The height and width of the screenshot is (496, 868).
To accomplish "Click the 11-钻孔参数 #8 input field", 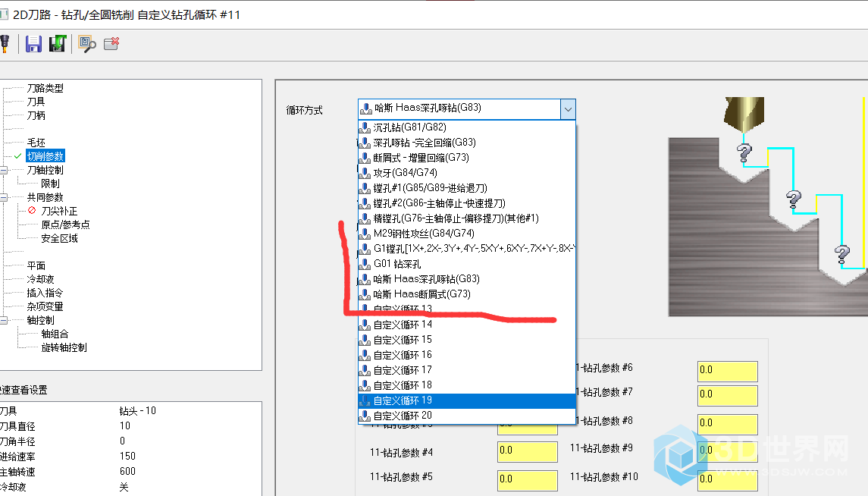I will point(728,424).
